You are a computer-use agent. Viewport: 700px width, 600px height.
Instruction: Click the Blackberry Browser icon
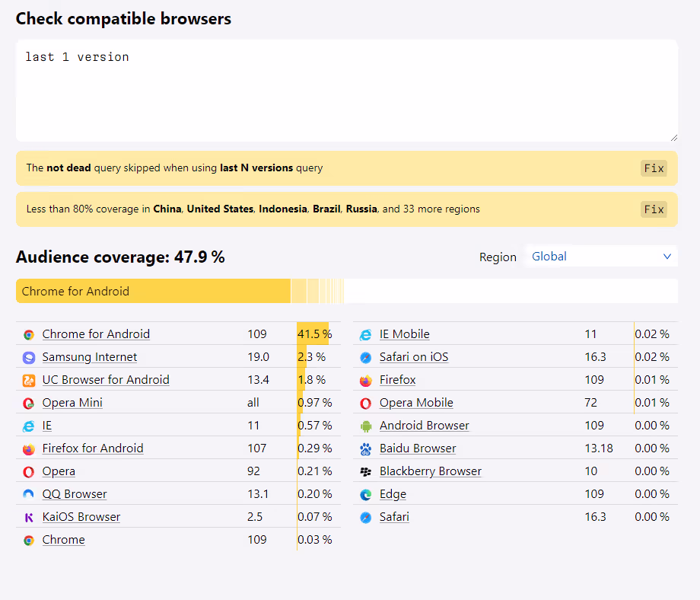366,471
